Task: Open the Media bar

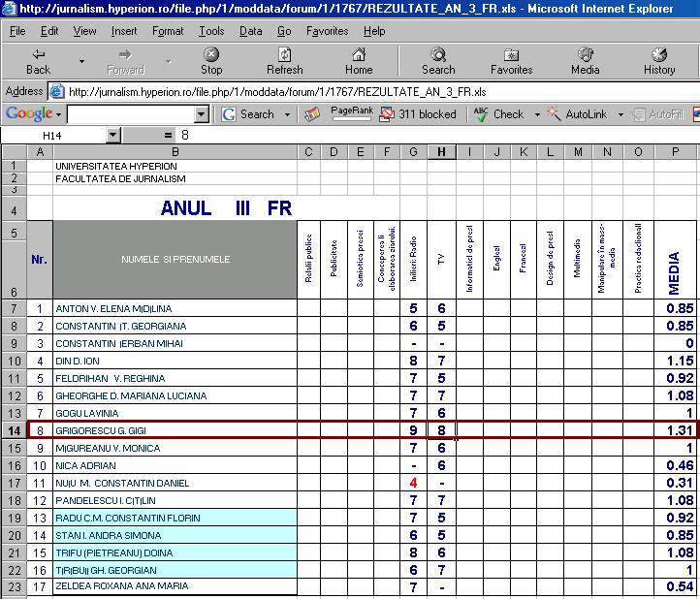Action: tap(585, 61)
